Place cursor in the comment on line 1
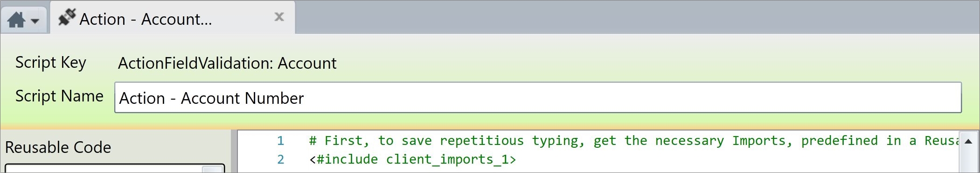Image resolution: width=980 pixels, height=173 pixels. 634,141
